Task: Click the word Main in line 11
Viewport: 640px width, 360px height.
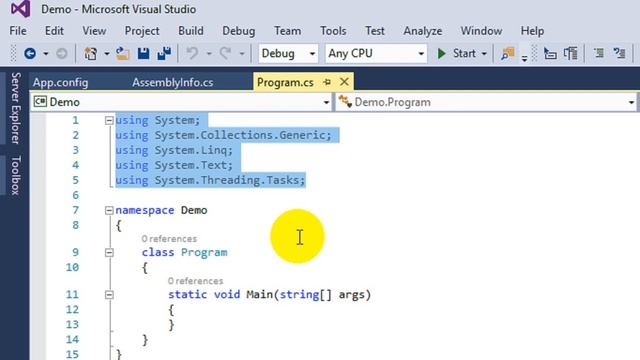Action: 259,295
